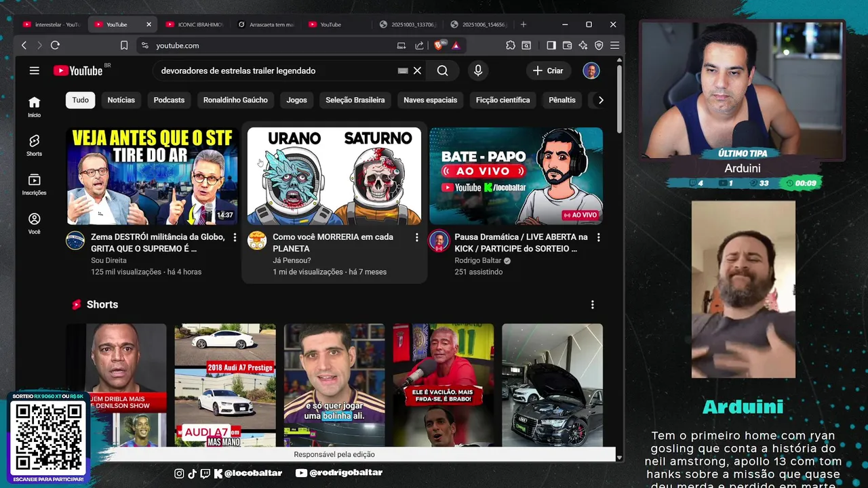This screenshot has width=868, height=488.
Task: Reload the youtube.com page
Action: pos(55,45)
